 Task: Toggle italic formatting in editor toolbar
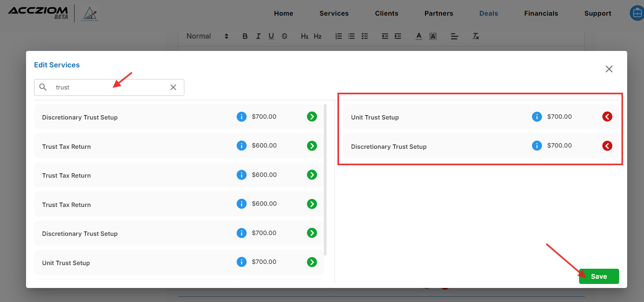(258, 36)
